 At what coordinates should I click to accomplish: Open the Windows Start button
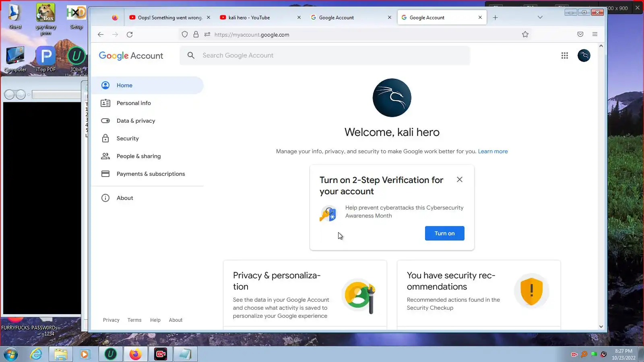(x=11, y=354)
